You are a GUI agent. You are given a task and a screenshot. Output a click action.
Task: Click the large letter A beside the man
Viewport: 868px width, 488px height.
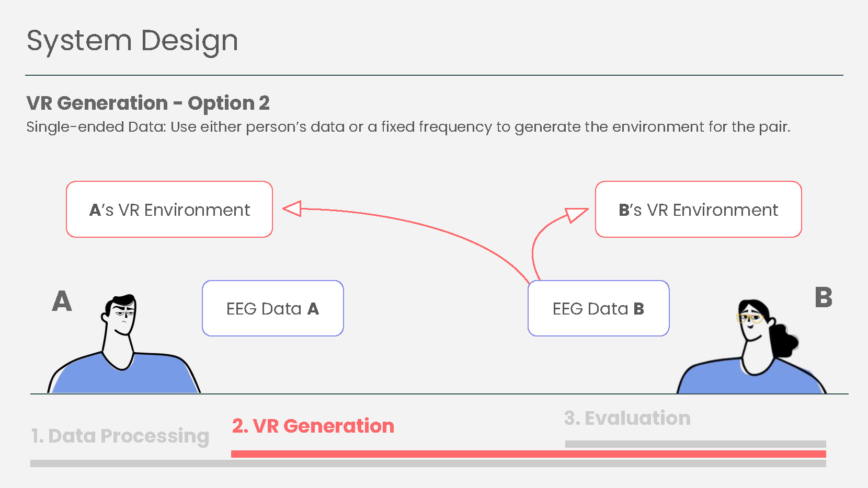[x=62, y=301]
